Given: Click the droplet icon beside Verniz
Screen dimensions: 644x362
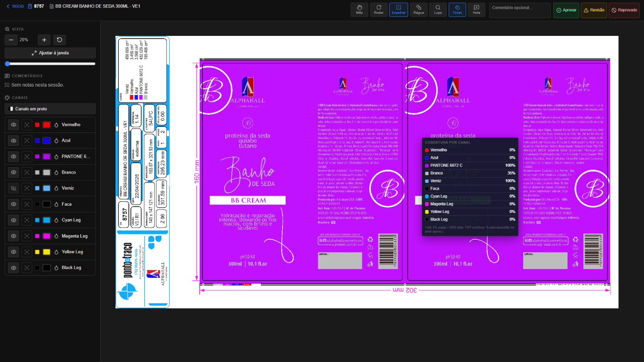Looking at the screenshot, I should (56, 188).
